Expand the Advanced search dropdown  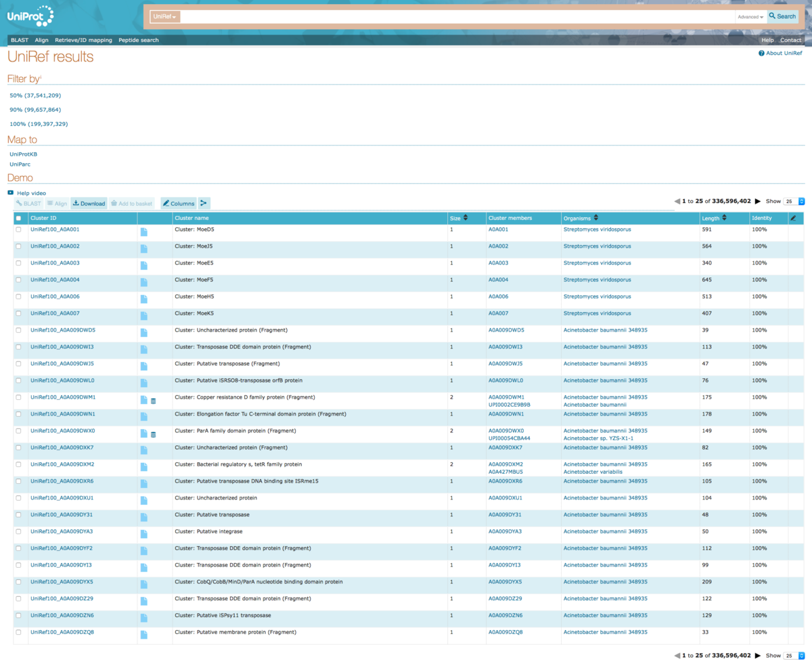pyautogui.click(x=750, y=16)
